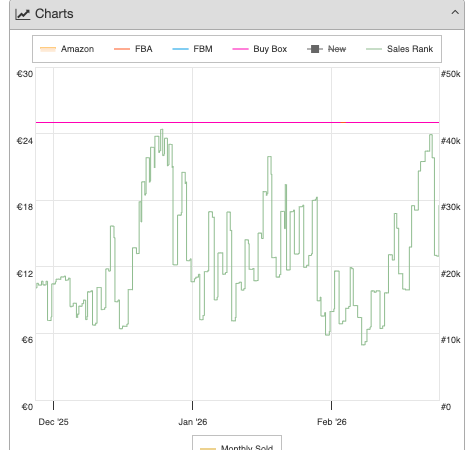Re-enable the struck-through New series
The image size is (474, 450).
click(327, 49)
